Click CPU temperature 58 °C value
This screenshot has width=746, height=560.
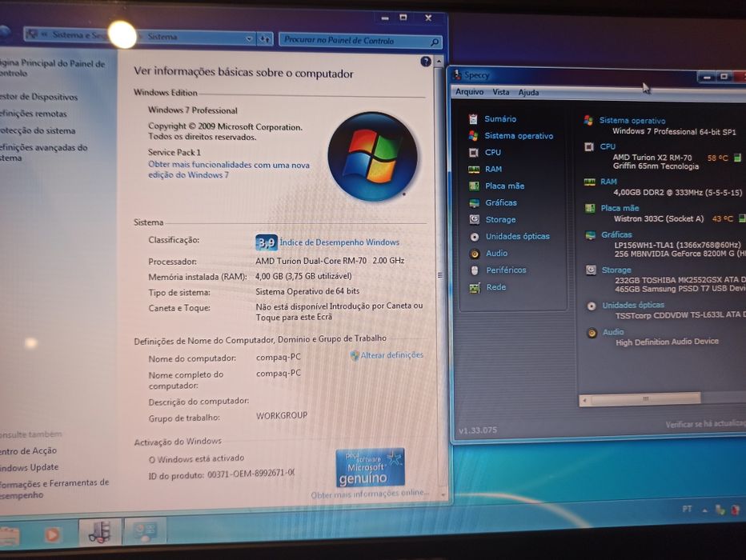click(717, 158)
